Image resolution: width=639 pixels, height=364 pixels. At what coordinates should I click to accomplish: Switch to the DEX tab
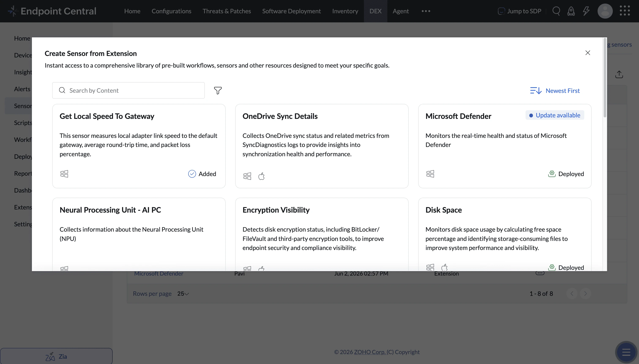(x=375, y=11)
